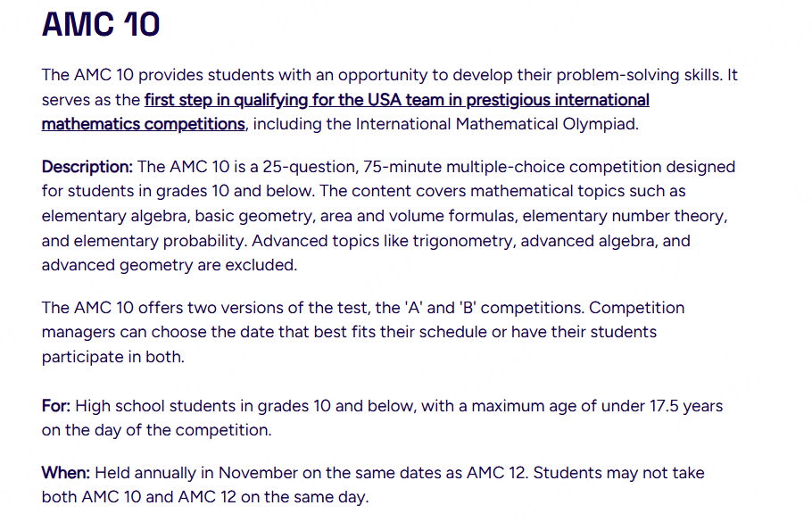Click the text "participate in both"
The height and width of the screenshot is (522, 812).
(112, 356)
